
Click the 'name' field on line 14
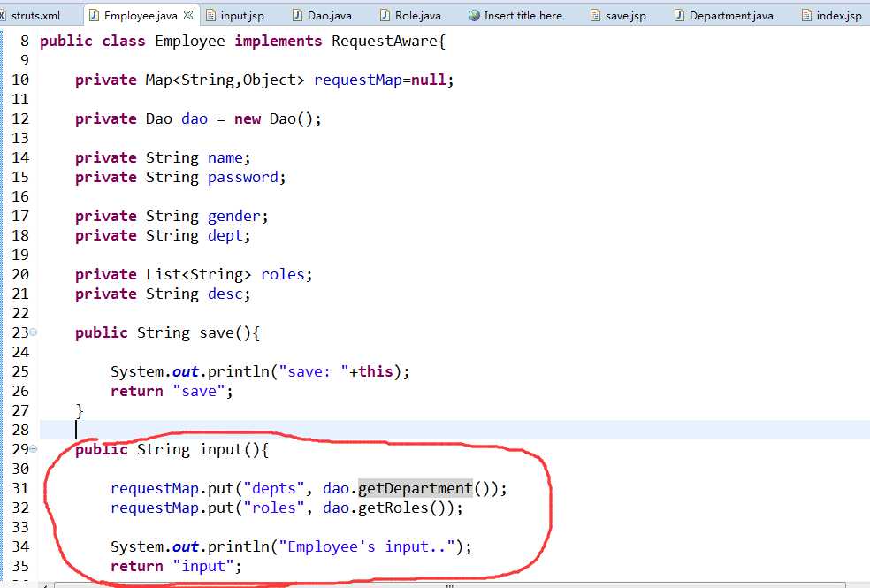point(225,157)
